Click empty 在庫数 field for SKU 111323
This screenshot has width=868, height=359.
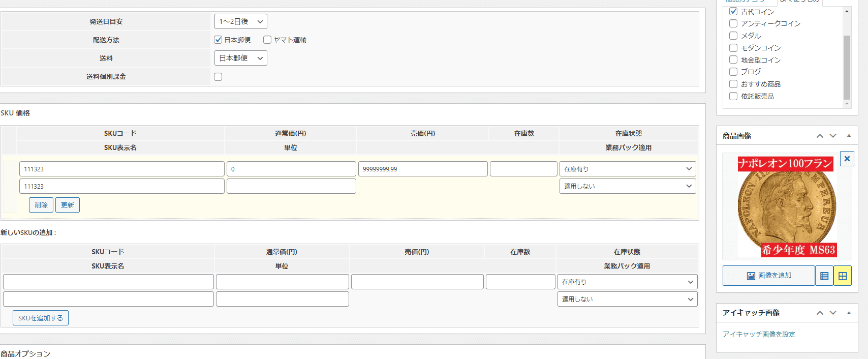(x=523, y=169)
